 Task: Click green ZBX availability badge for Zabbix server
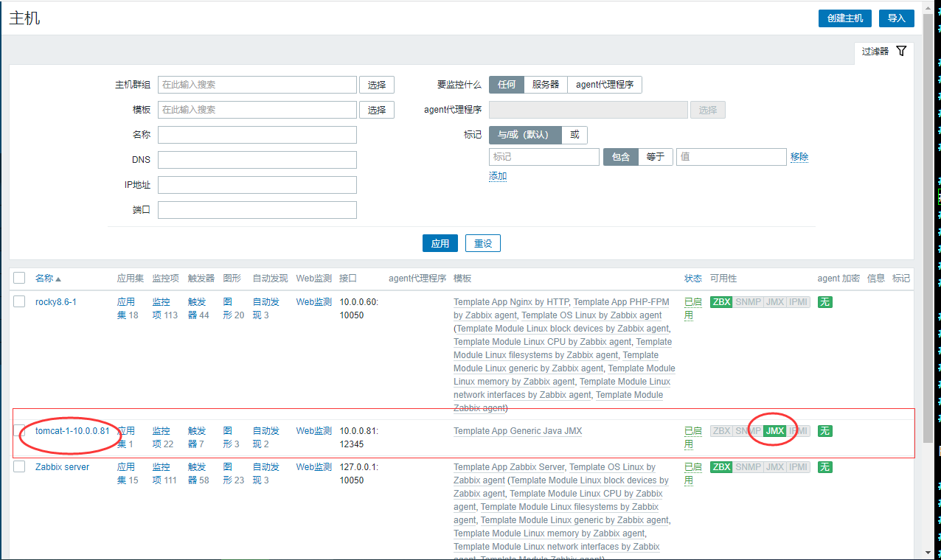click(721, 467)
